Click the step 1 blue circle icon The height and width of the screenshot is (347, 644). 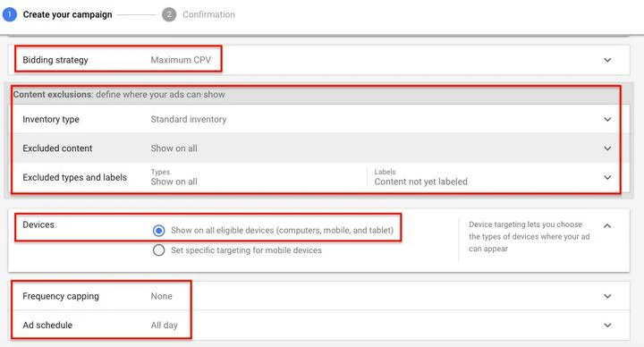click(10, 14)
